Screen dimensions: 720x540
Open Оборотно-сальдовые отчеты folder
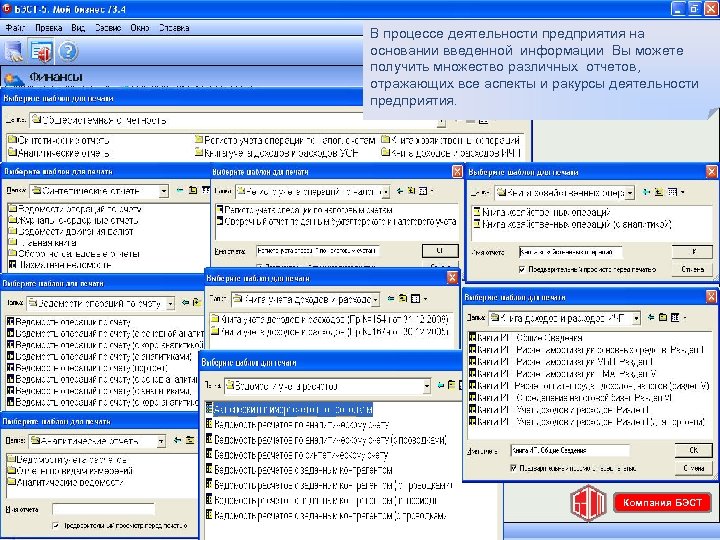[x=74, y=254]
